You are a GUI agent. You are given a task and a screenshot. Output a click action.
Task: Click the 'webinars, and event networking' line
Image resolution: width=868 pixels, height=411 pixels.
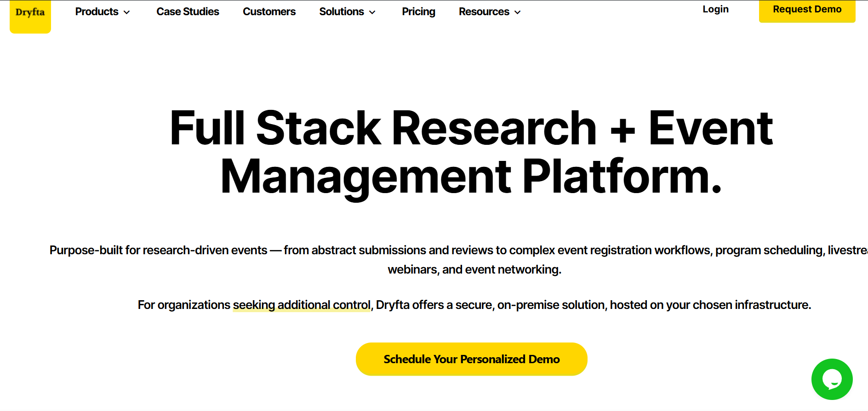pyautogui.click(x=474, y=269)
